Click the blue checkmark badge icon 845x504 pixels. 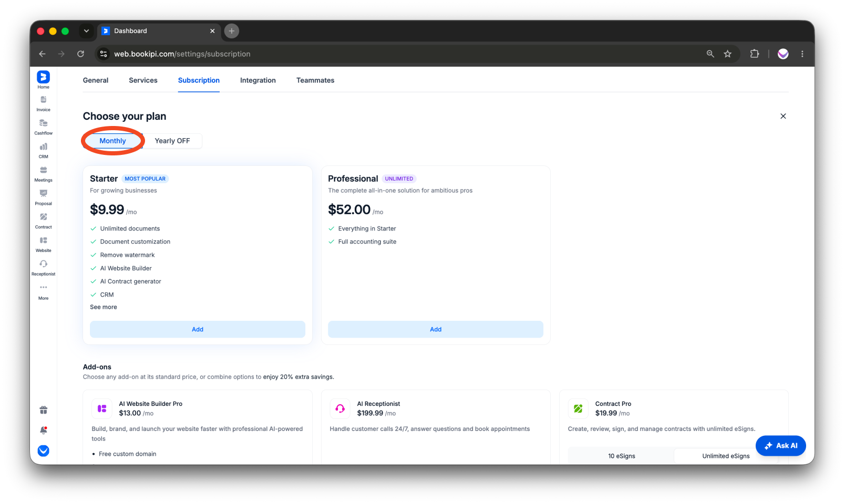click(44, 451)
